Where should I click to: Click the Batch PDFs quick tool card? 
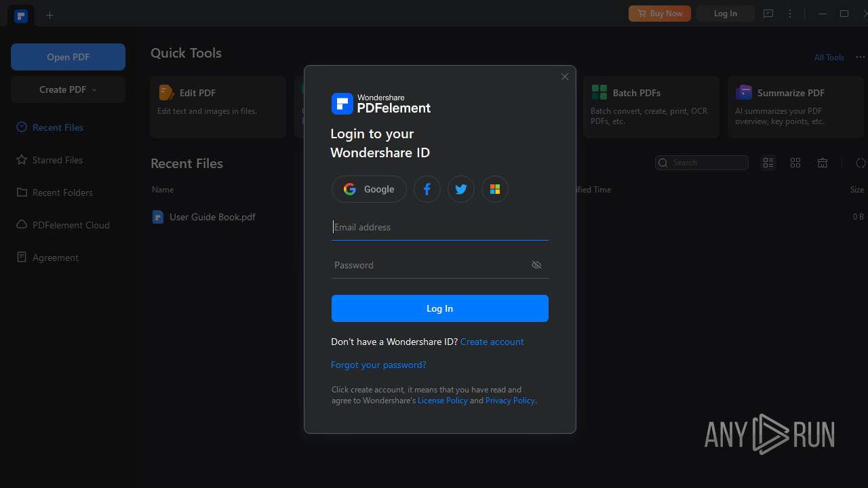[651, 107]
